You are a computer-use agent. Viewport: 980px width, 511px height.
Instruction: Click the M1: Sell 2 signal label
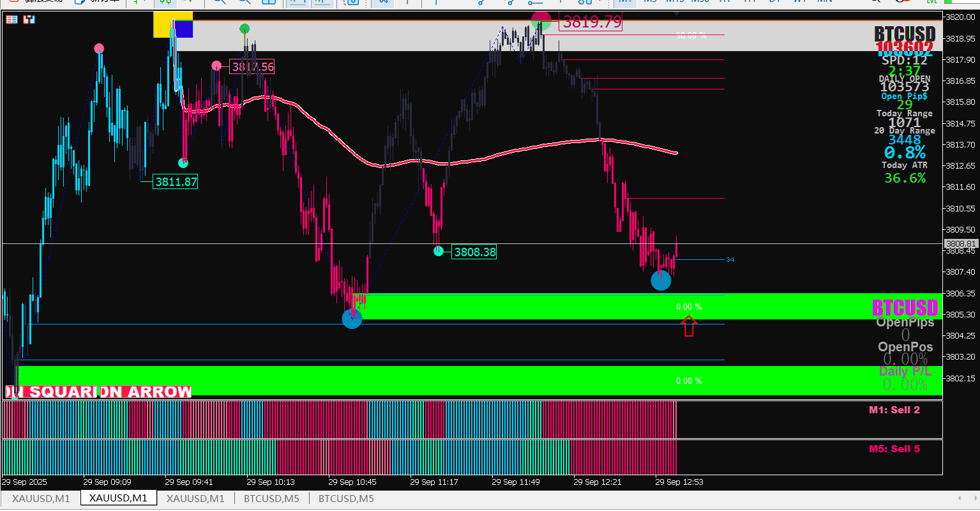pyautogui.click(x=894, y=410)
